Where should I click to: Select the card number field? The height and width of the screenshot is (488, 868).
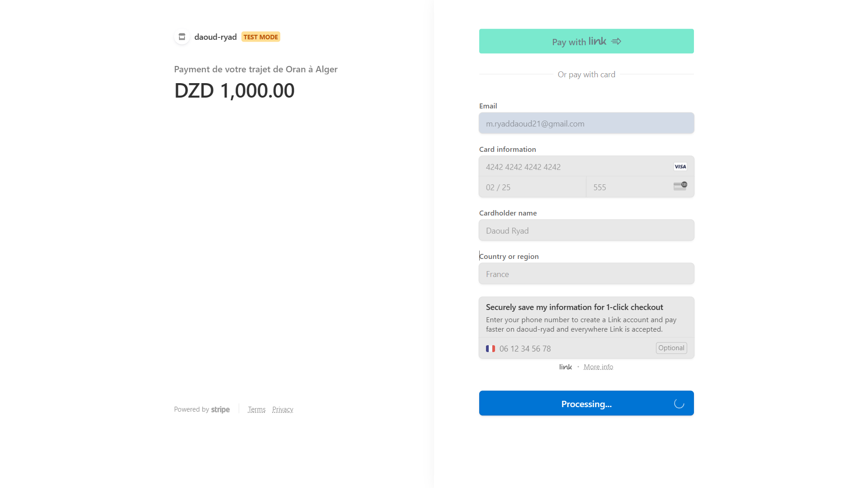pos(565,166)
